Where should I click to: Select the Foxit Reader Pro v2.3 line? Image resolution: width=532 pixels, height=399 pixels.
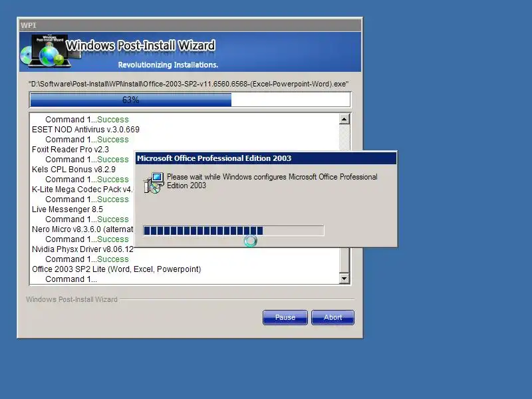click(70, 149)
